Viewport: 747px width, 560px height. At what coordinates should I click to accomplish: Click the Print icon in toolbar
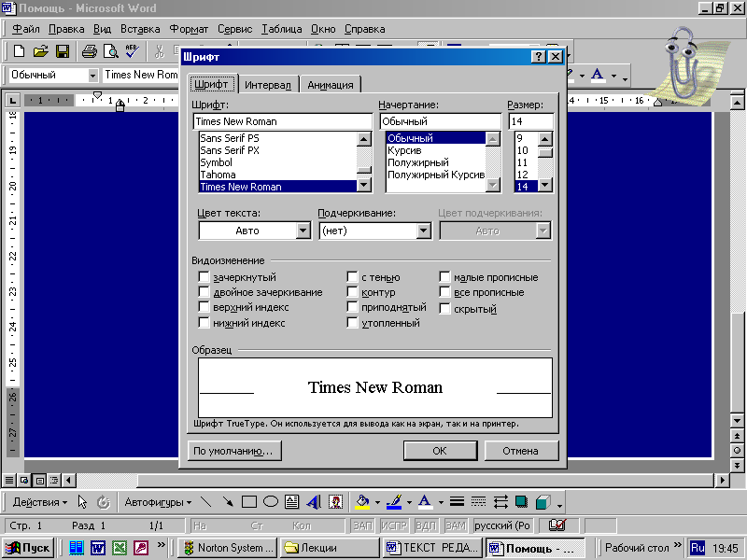tap(89, 51)
